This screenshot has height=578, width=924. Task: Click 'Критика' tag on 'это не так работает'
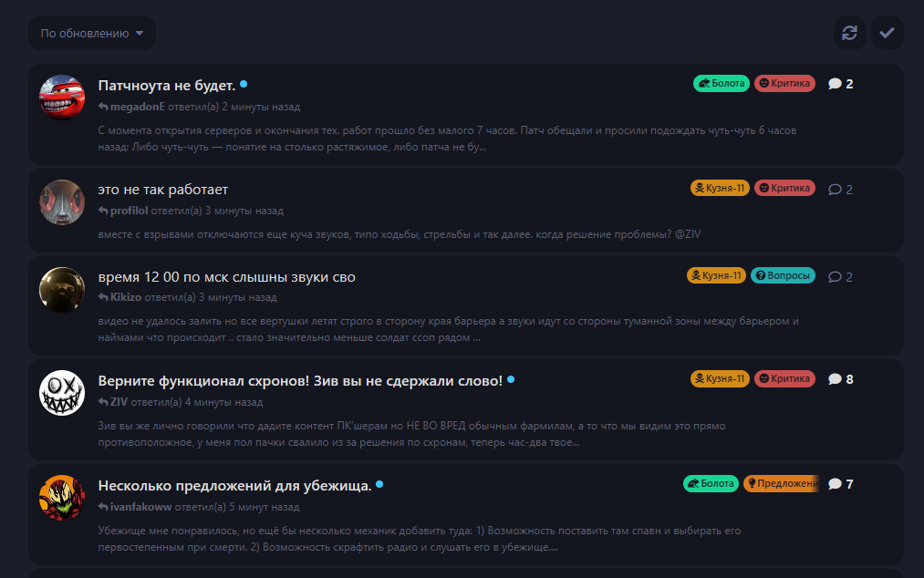pos(784,188)
